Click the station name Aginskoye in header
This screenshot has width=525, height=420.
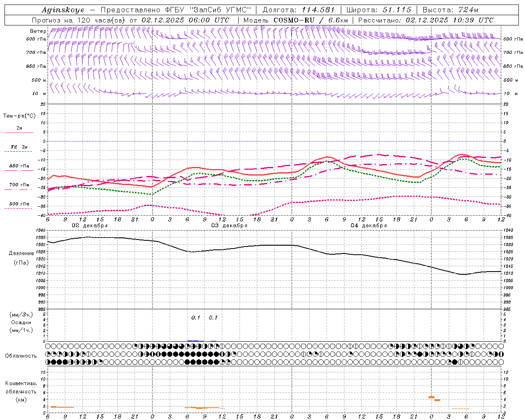tap(63, 10)
